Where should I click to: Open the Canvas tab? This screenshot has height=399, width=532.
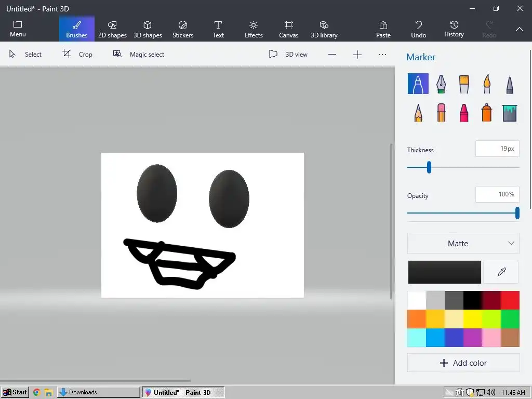289,29
